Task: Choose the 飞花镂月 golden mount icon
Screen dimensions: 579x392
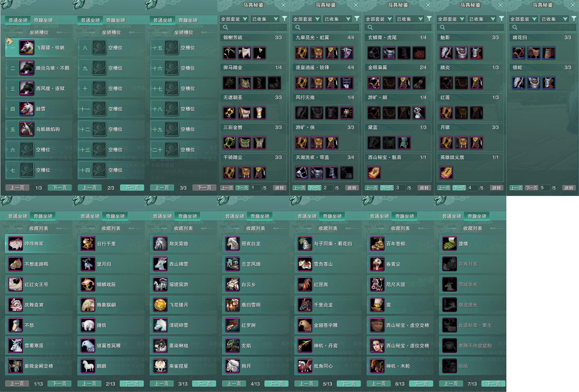Action: (160, 305)
